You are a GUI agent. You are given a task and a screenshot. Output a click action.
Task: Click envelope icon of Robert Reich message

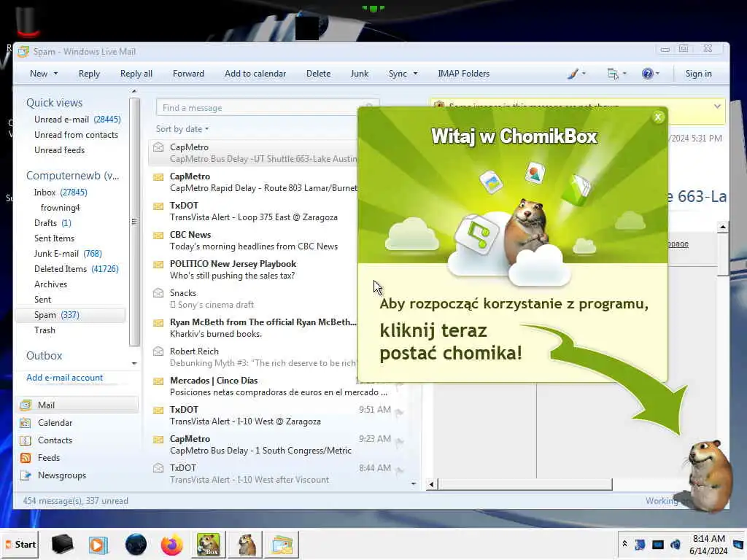tap(158, 351)
